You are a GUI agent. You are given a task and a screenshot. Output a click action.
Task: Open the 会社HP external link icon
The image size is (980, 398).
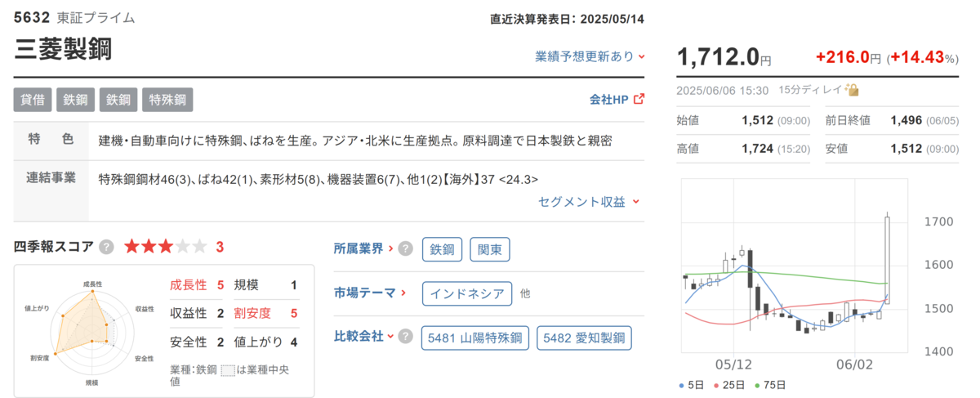tap(639, 99)
